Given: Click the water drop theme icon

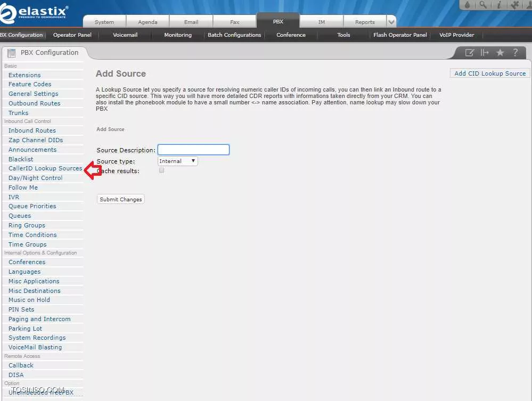Looking at the screenshot, I should 468,5.
